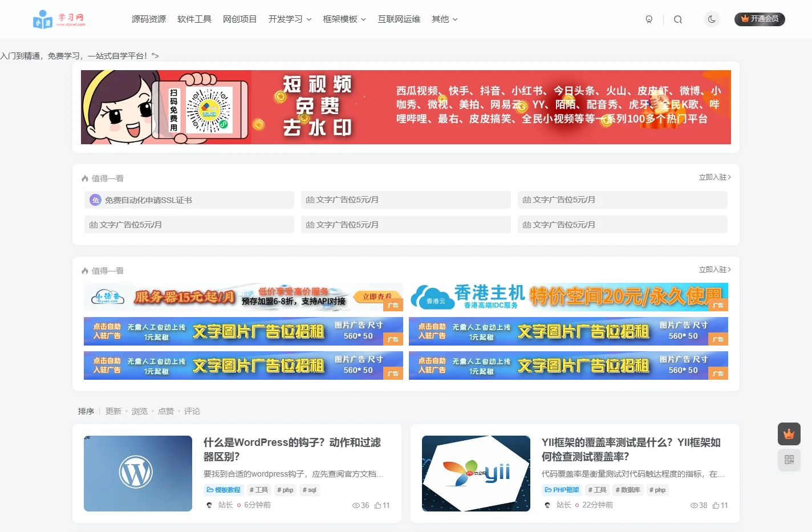Toggle dark mode moon icon
Viewport: 812px width, 532px height.
(712, 19)
